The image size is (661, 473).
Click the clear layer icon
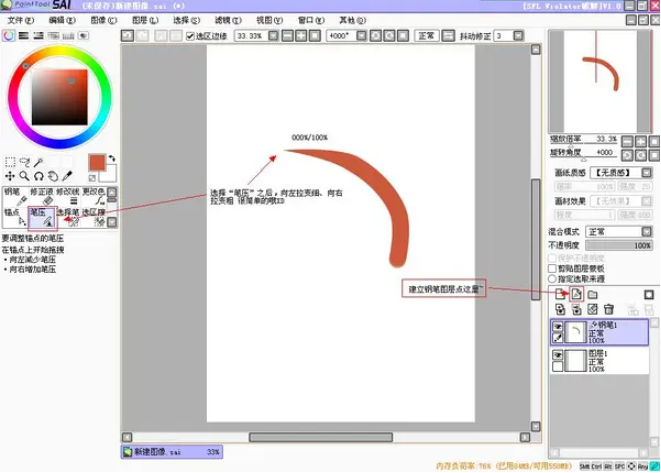[592, 309]
